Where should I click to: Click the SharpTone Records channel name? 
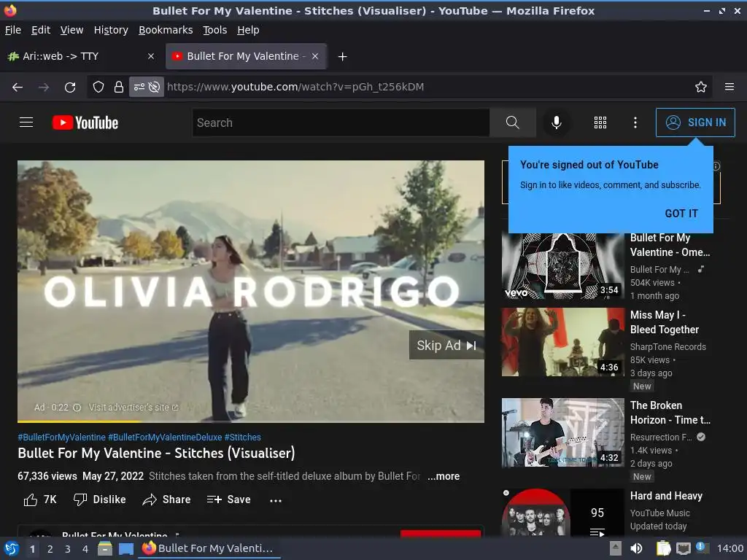pos(668,346)
